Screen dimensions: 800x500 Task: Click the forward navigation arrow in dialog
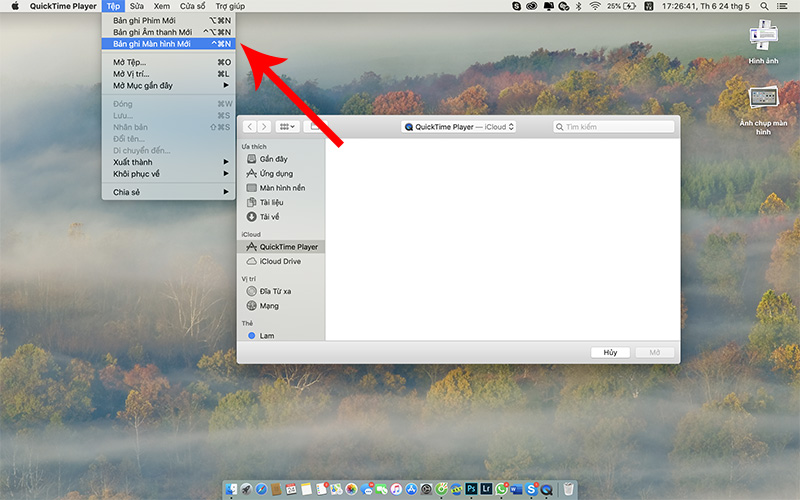click(264, 127)
